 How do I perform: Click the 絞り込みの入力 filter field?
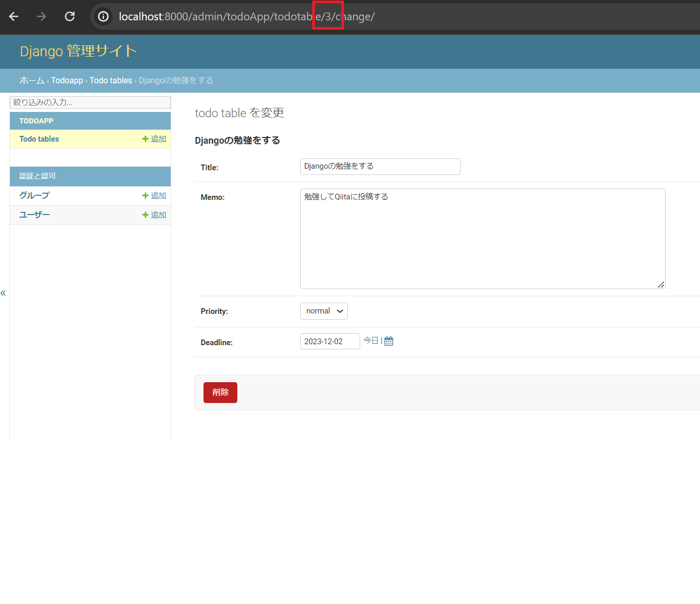pyautogui.click(x=90, y=102)
